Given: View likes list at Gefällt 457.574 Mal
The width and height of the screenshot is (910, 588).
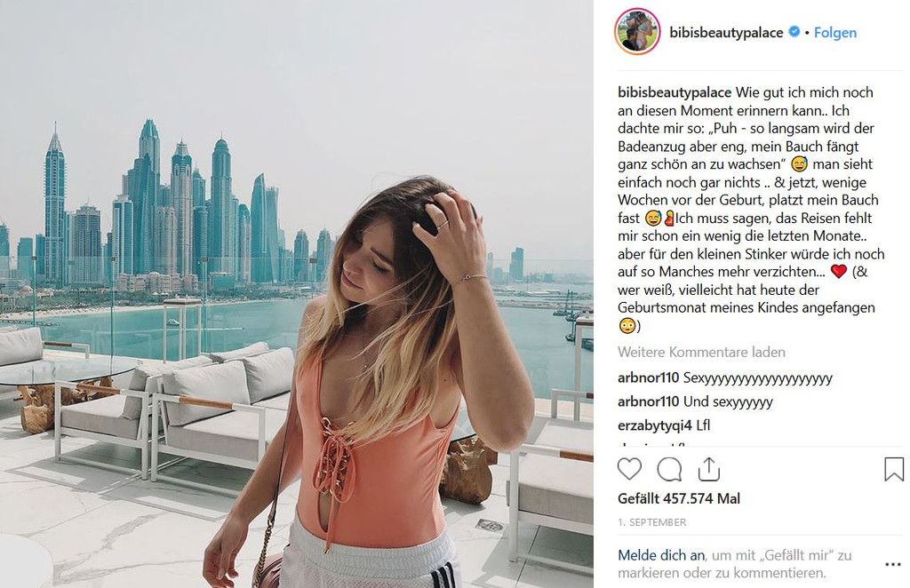Looking at the screenshot, I should coord(678,498).
